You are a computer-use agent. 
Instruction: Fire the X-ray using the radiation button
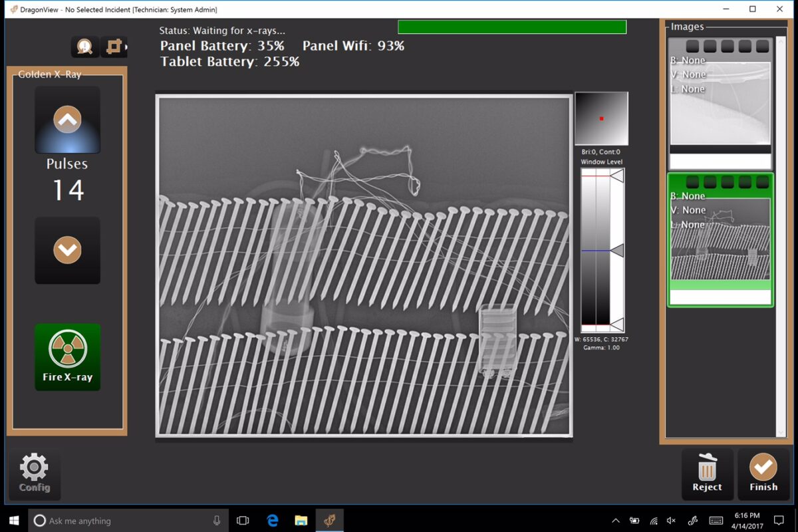tap(66, 357)
